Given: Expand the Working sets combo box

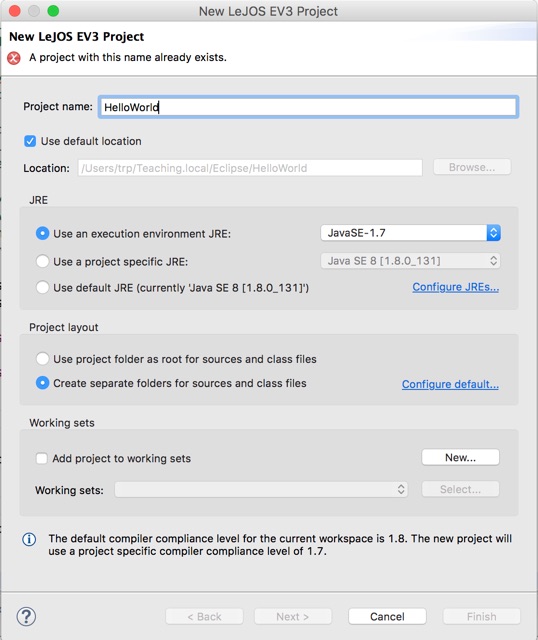Looking at the screenshot, I should pyautogui.click(x=261, y=489).
